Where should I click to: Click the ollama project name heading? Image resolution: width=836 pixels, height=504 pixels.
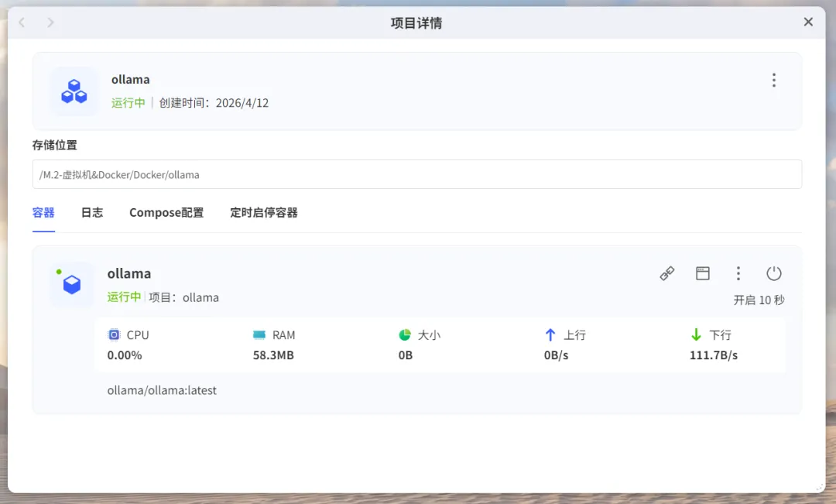click(130, 80)
